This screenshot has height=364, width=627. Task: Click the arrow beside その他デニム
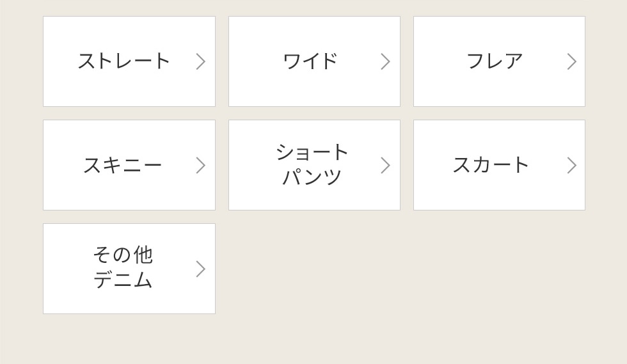click(200, 269)
